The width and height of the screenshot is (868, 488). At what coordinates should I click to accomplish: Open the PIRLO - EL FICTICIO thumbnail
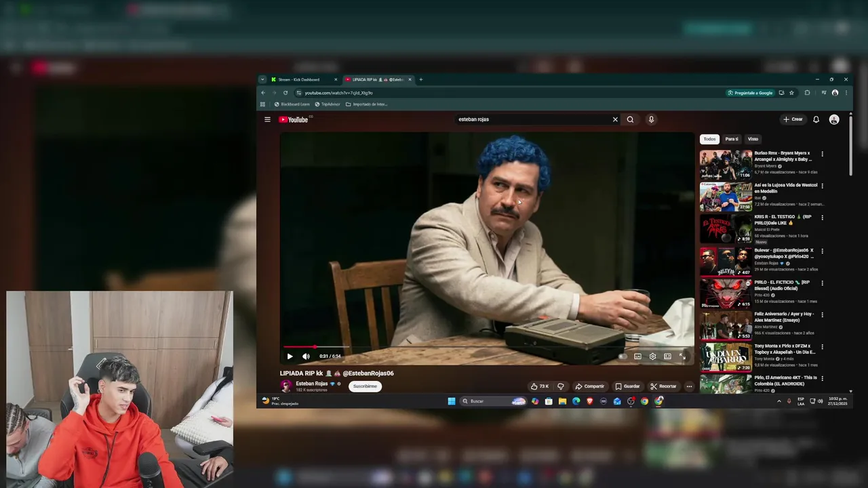(726, 293)
